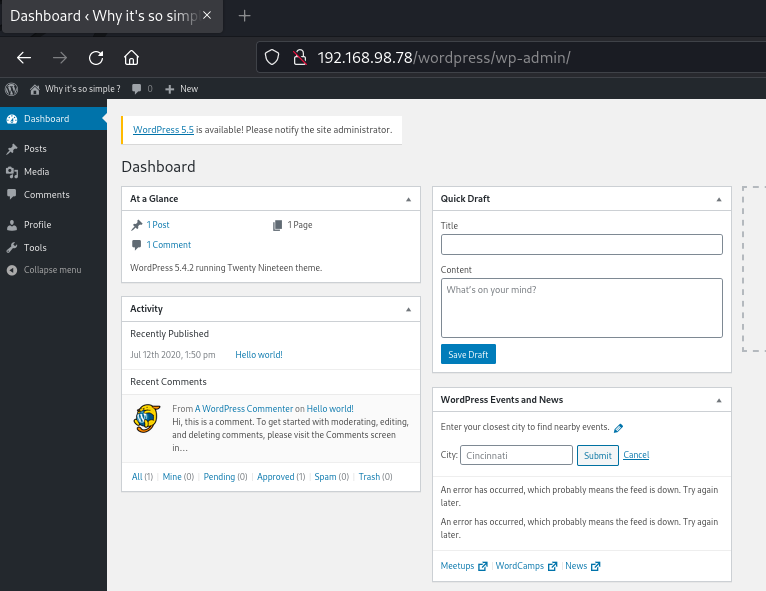Open the WordPress logo menu
Image resolution: width=766 pixels, height=591 pixels.
click(12, 89)
